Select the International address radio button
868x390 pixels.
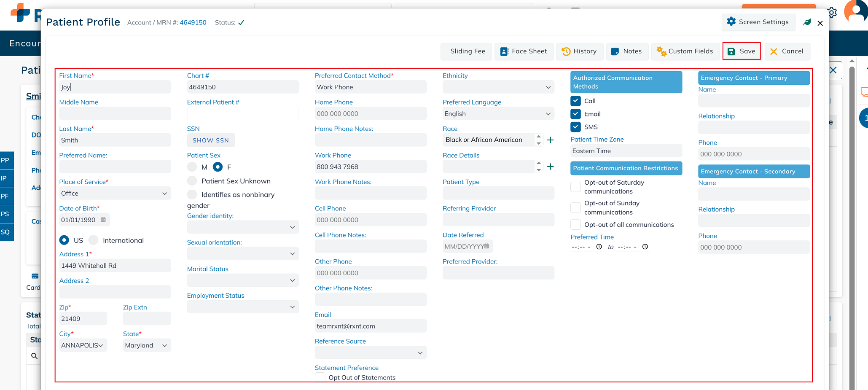click(94, 240)
